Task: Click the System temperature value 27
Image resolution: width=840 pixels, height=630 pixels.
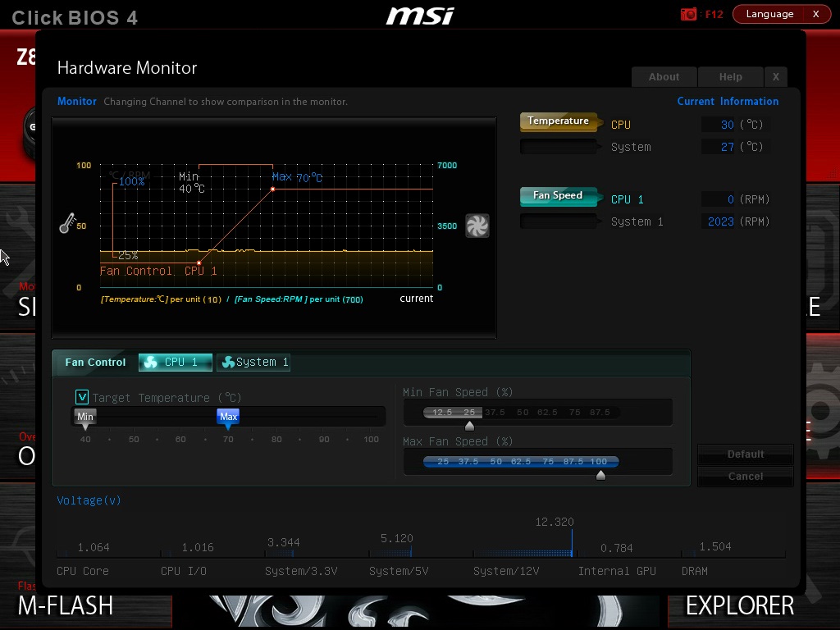Action: click(727, 147)
